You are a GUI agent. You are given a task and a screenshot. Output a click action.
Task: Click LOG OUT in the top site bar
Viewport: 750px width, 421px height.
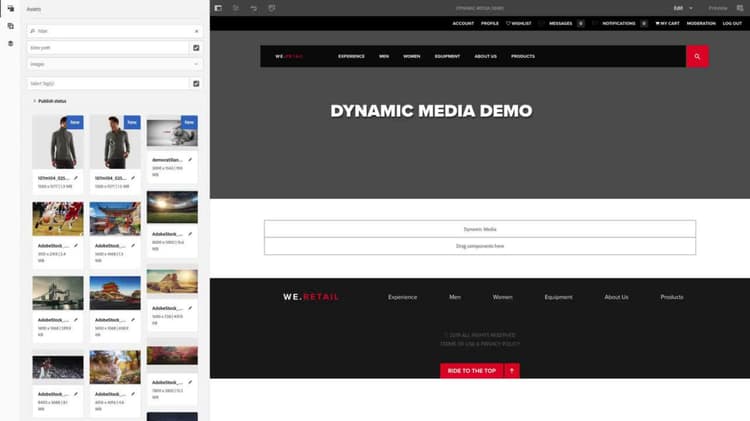click(732, 23)
